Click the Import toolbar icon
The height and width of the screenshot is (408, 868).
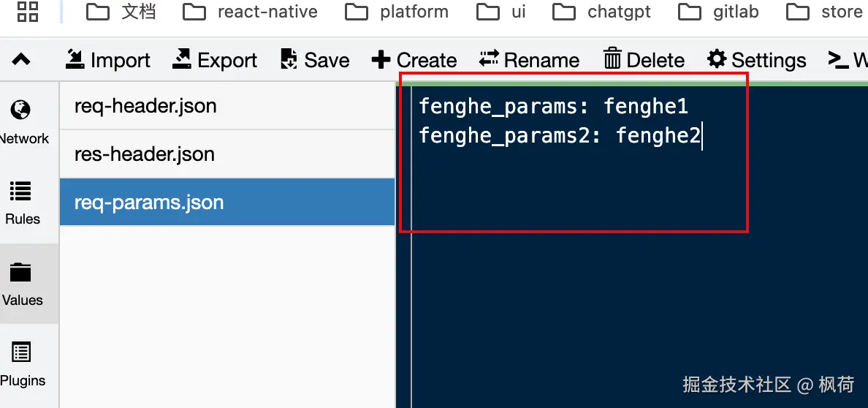point(75,59)
